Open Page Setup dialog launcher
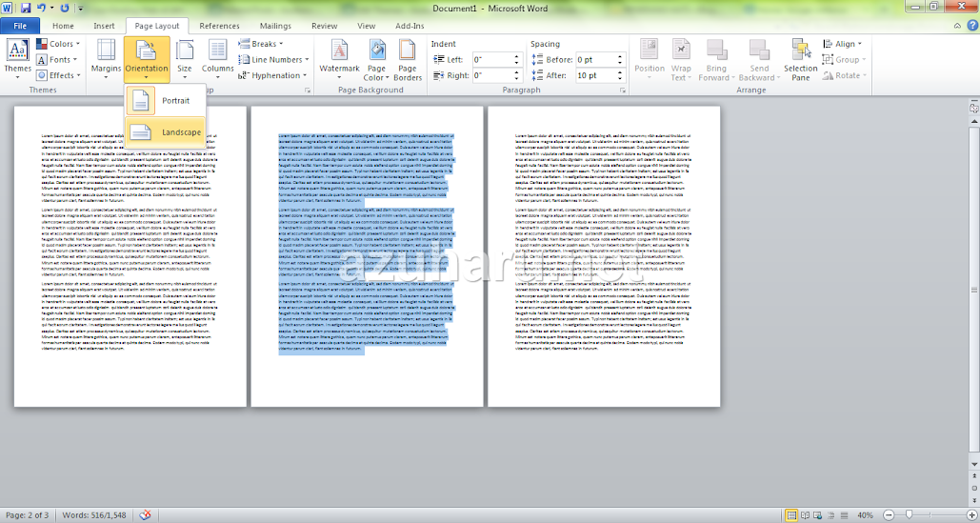980x523 pixels. point(308,91)
